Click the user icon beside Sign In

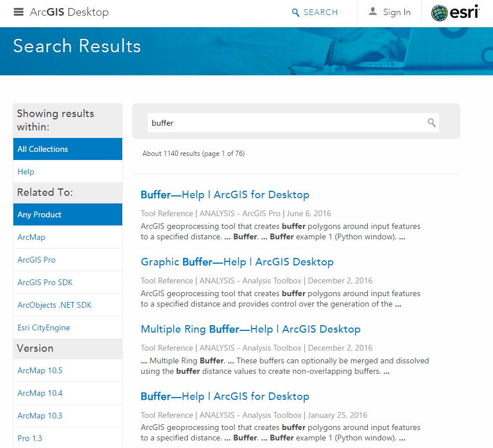(373, 12)
